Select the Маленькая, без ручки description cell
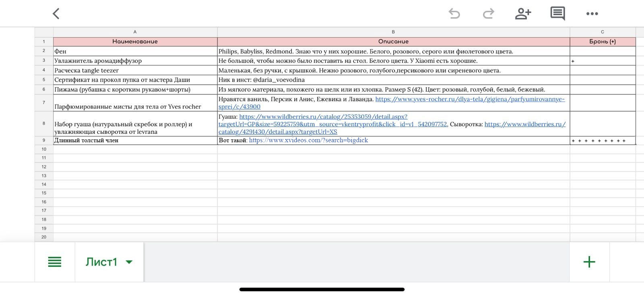644x297 pixels. coord(393,70)
